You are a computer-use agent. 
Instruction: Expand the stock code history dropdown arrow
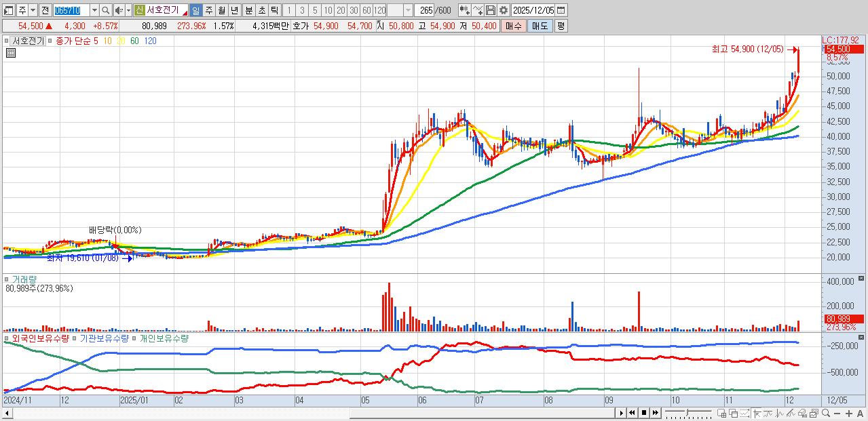tap(94, 10)
